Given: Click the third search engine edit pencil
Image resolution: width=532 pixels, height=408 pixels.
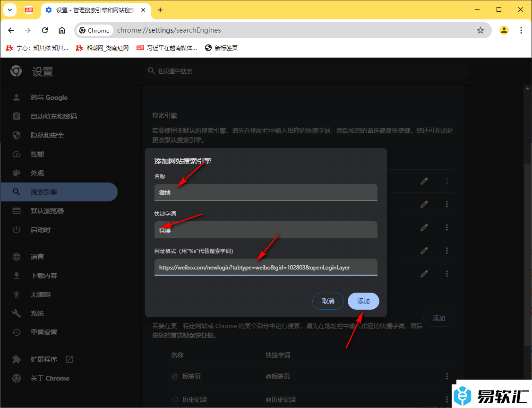Looking at the screenshot, I should 424,227.
